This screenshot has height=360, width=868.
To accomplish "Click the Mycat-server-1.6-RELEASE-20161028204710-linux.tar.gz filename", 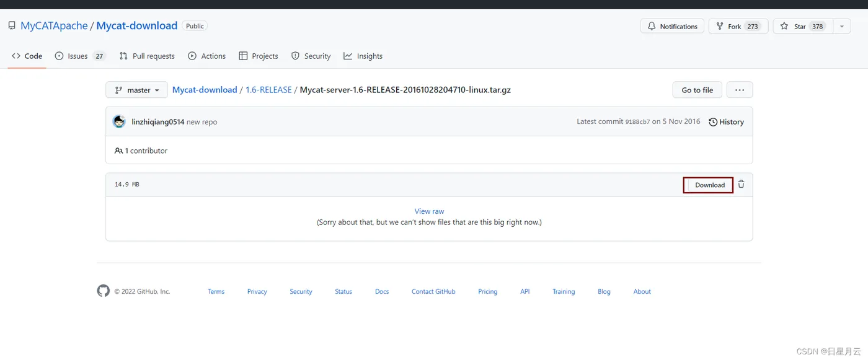I will [x=405, y=90].
